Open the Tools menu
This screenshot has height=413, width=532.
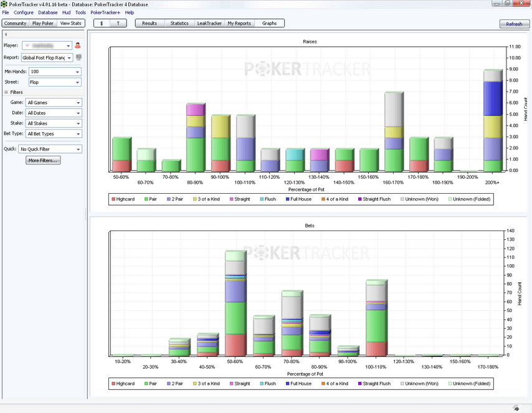(80, 12)
